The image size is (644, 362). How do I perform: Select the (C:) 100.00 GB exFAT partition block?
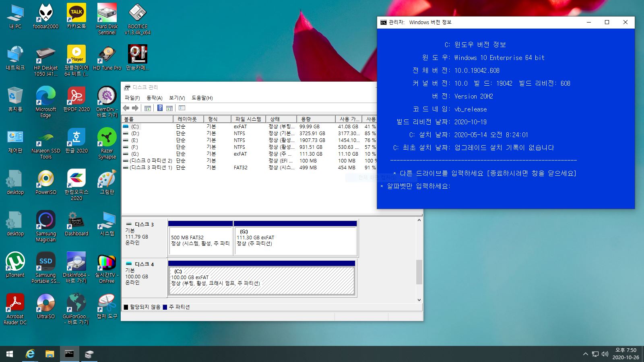point(262,278)
